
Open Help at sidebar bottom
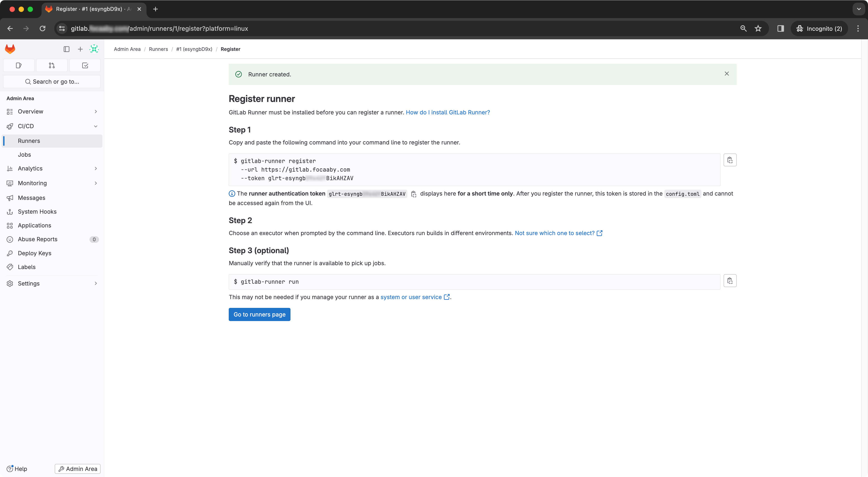(x=17, y=469)
